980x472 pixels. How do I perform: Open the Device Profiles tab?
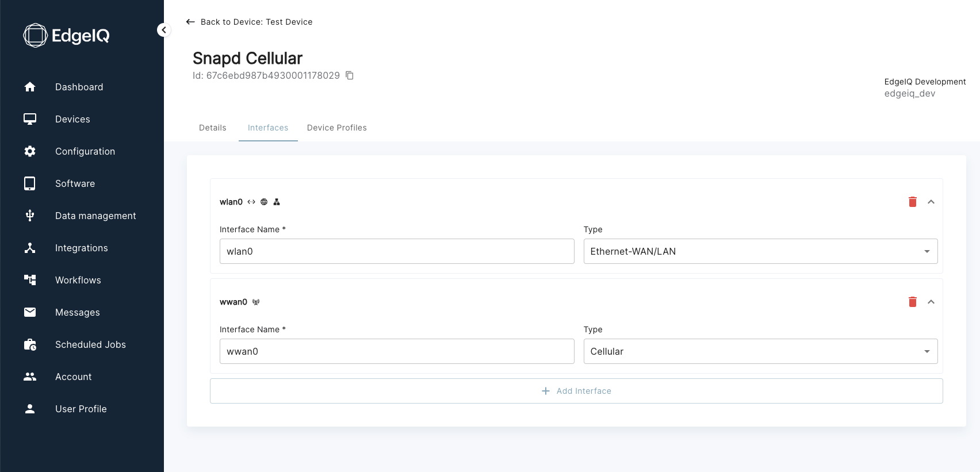337,128
